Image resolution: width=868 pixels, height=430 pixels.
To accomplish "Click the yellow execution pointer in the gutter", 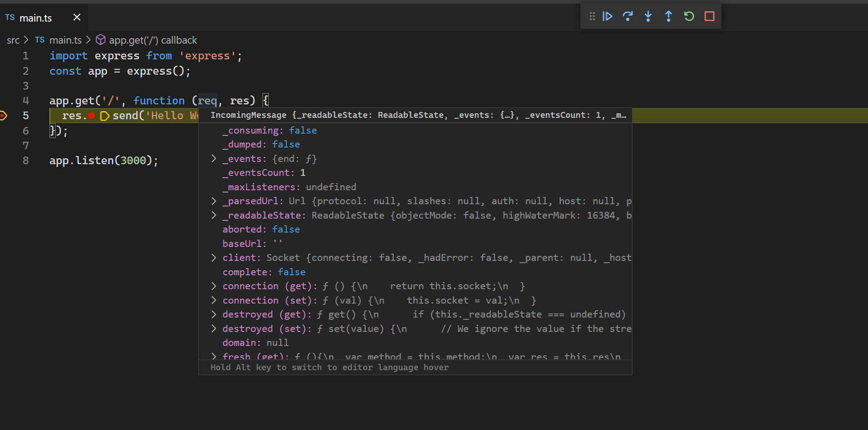I will (x=4, y=116).
